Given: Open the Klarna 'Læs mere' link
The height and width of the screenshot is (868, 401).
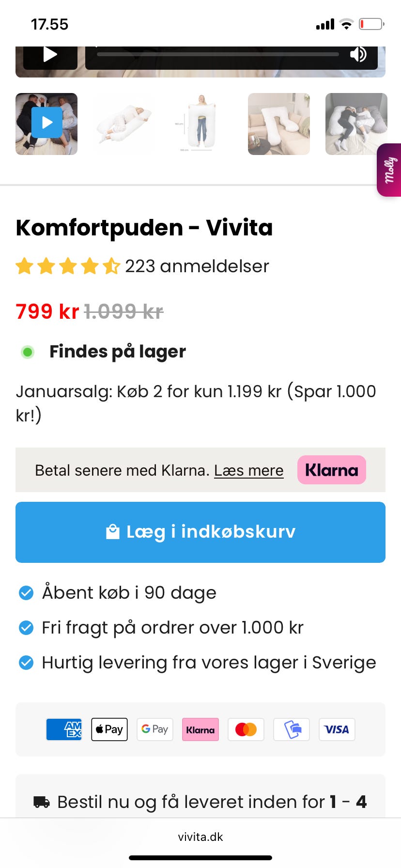Looking at the screenshot, I should [x=248, y=470].
